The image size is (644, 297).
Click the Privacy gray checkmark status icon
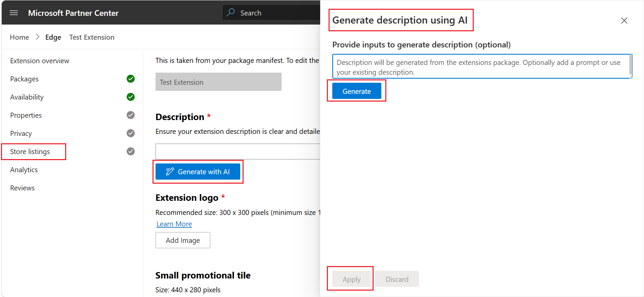[131, 133]
